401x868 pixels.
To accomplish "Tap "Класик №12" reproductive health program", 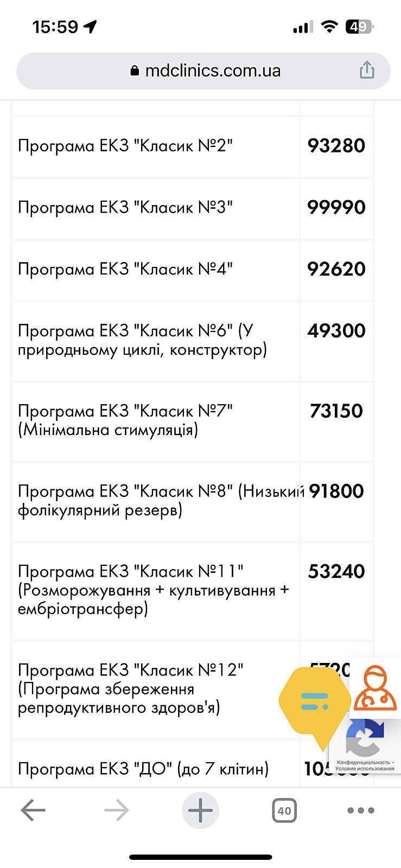I will 130,689.
